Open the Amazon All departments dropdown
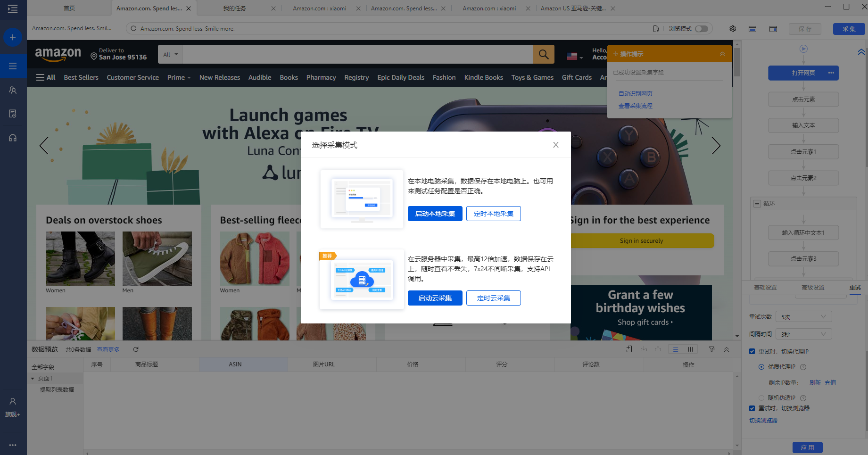 pos(170,54)
